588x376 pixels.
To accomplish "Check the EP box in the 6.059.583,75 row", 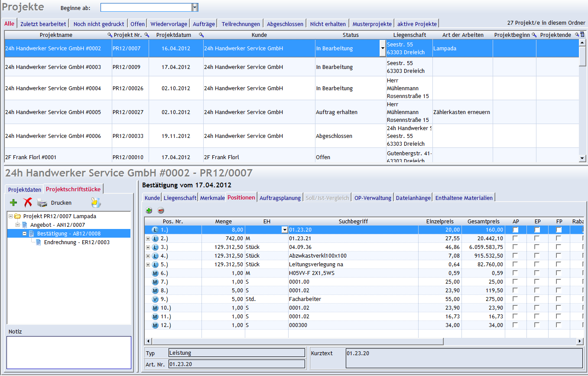I will point(537,247).
